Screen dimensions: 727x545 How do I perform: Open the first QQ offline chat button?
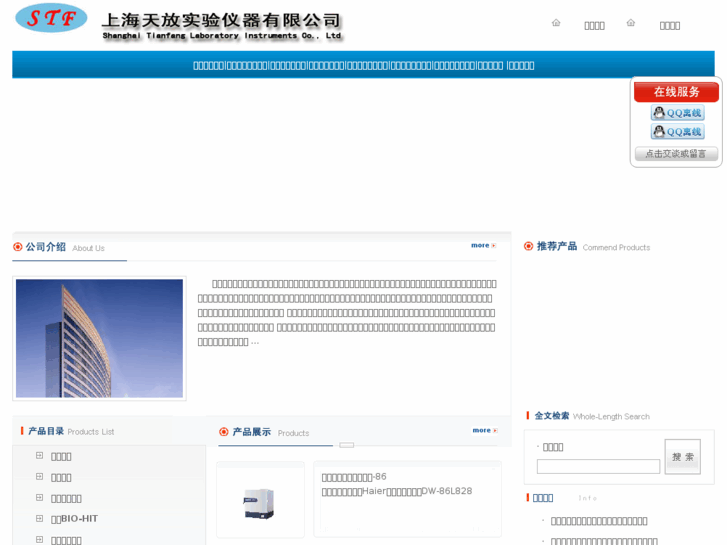(x=678, y=113)
